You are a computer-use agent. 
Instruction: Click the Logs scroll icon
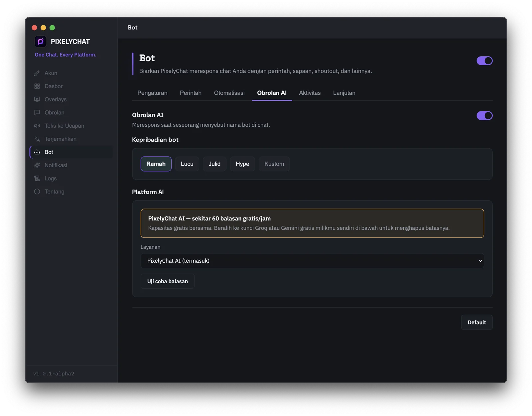[x=37, y=179]
